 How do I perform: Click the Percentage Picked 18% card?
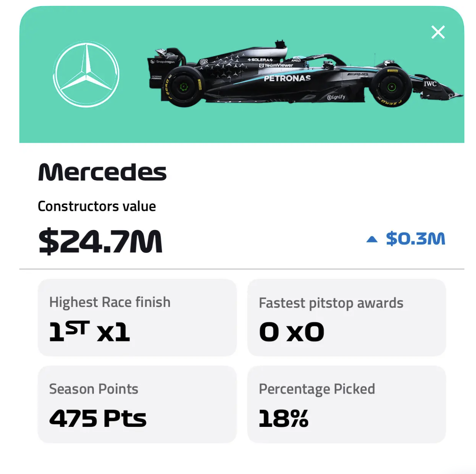pos(347,404)
